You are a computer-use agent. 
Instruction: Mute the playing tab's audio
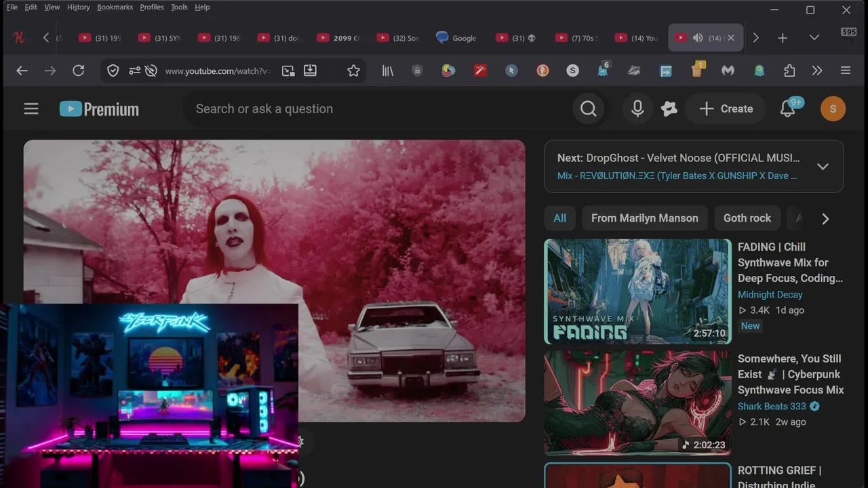pyautogui.click(x=697, y=38)
